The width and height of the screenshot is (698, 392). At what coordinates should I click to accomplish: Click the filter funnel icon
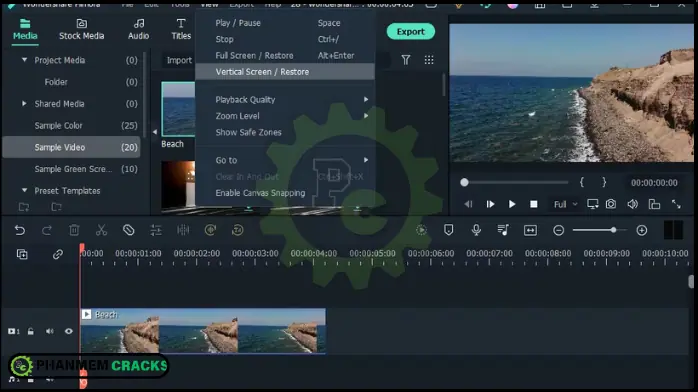click(x=406, y=60)
